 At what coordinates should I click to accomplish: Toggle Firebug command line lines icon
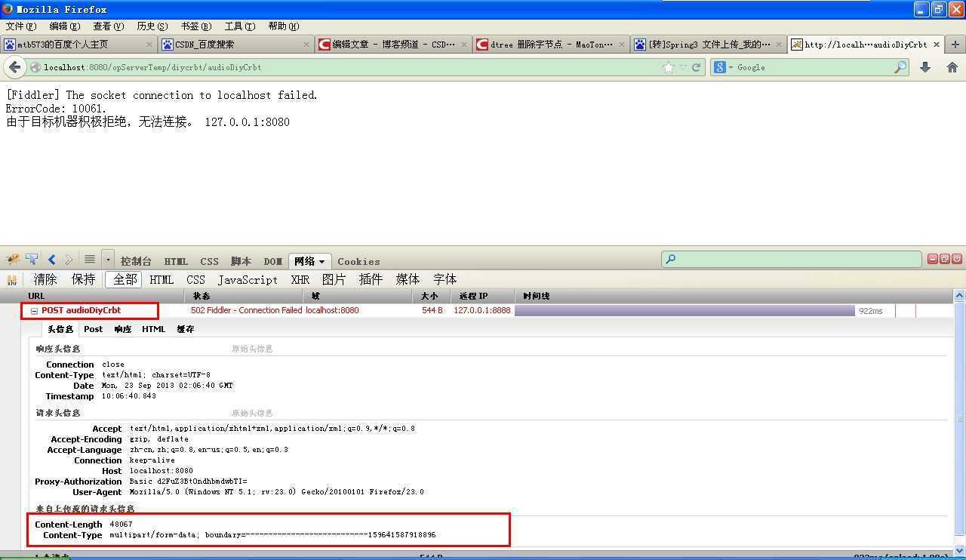point(89,260)
